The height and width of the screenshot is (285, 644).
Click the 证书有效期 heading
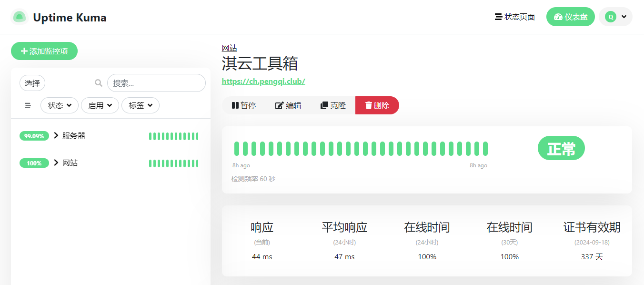[592, 227]
